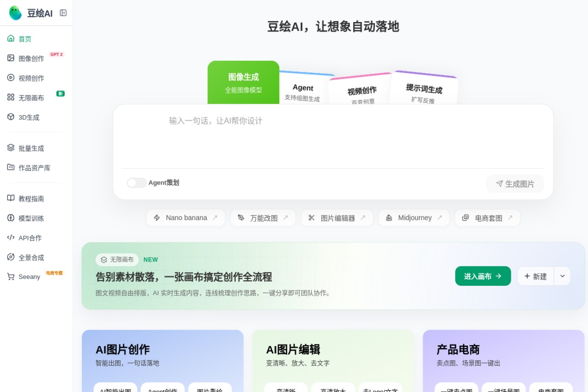This screenshot has height=392, width=588.
Task: Expand the dropdown chevron beside 新建
Action: tap(563, 276)
